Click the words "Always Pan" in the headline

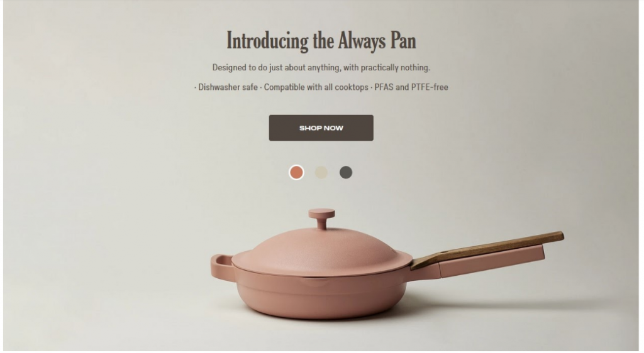tap(377, 41)
